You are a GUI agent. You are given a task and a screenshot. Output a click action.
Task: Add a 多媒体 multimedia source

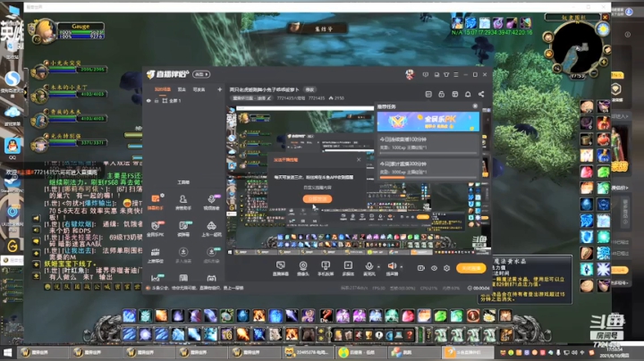point(348,268)
